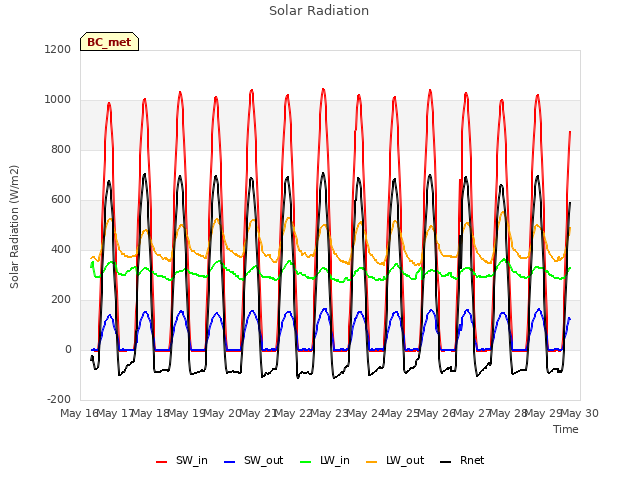This screenshot has width=640, height=480.
Task: Click the orange LW_out legend swatch
Action: point(371,462)
